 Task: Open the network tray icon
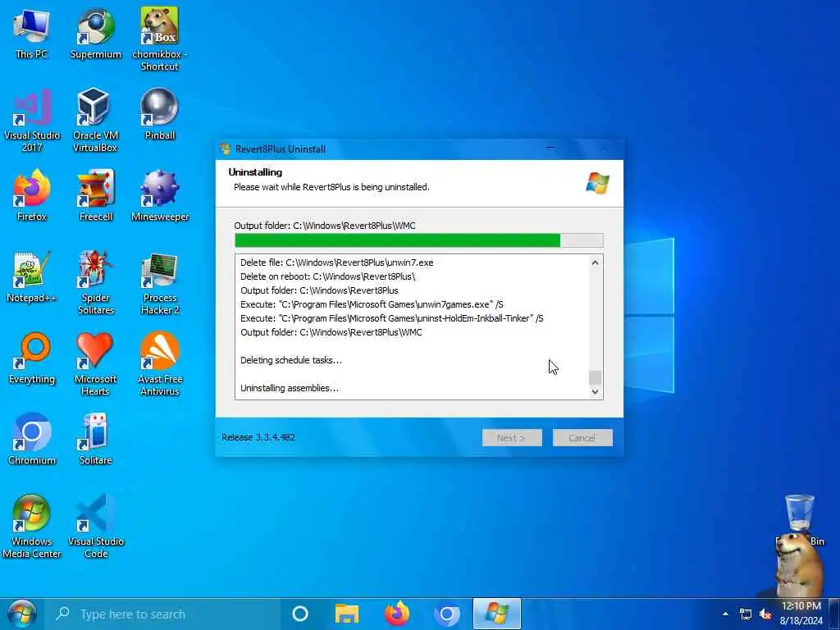(x=745, y=614)
